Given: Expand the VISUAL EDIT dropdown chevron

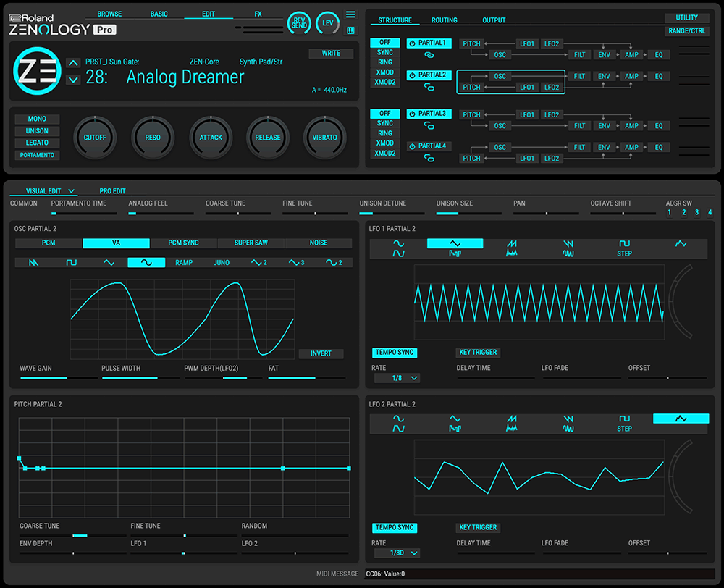Looking at the screenshot, I should click(x=70, y=191).
